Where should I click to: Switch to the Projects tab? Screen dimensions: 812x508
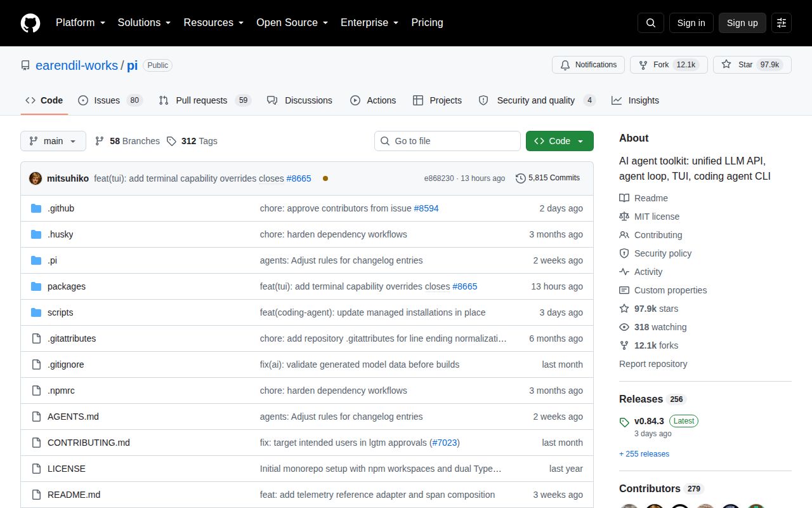click(437, 100)
